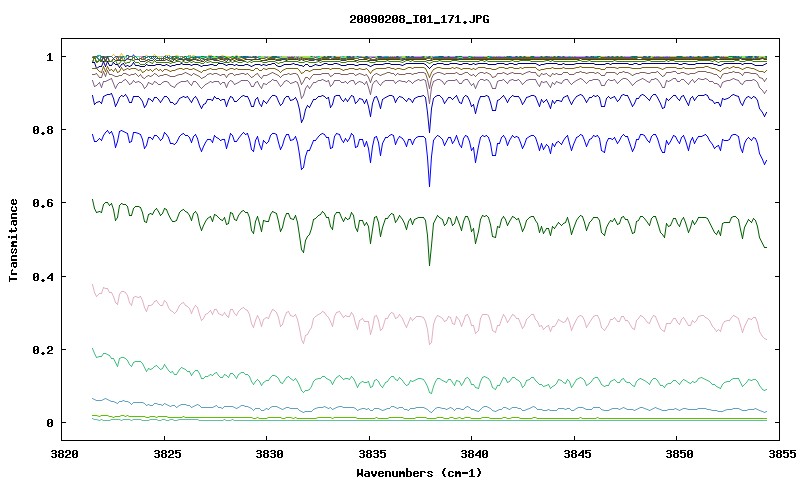Click the y-axis tick label 0.8
The width and height of the screenshot is (800, 480).
click(x=42, y=130)
